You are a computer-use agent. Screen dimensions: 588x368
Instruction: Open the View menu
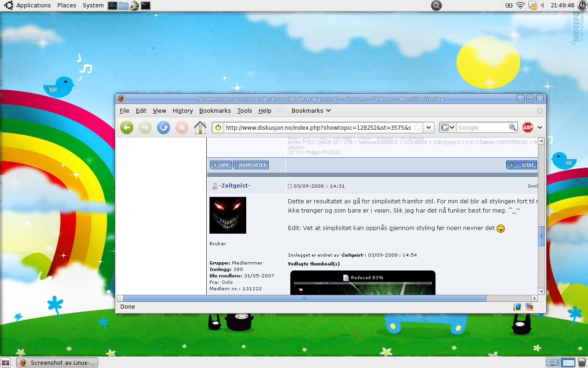[159, 110]
